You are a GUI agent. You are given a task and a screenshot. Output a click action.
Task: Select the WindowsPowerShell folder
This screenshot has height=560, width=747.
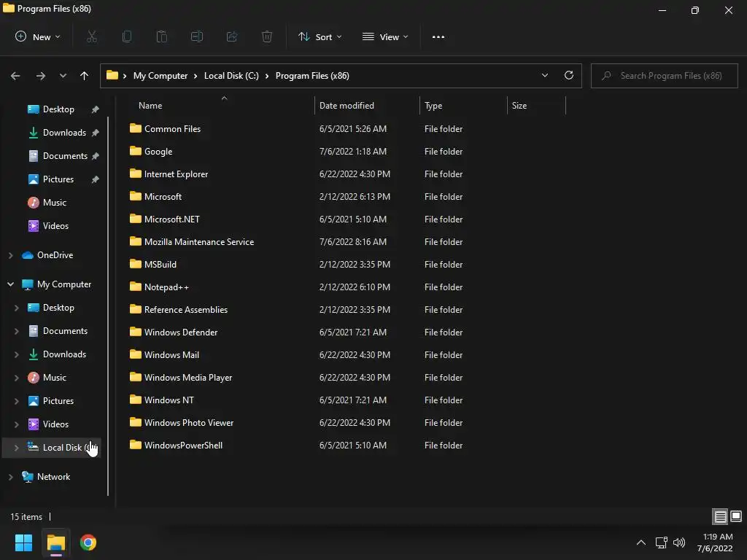click(x=183, y=446)
